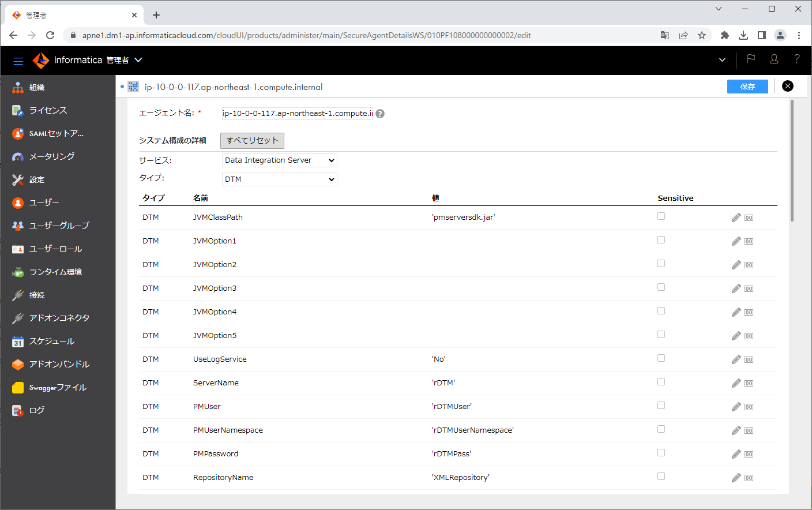This screenshot has width=812, height=510.
Task: Open the サービス dropdown showing Data Integration Server
Action: 279,160
